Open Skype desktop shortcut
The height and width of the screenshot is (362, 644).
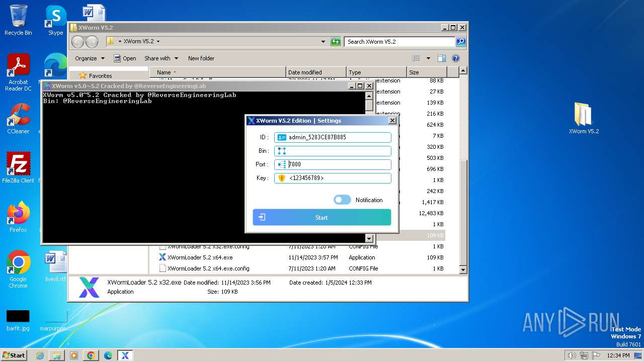coord(55,20)
